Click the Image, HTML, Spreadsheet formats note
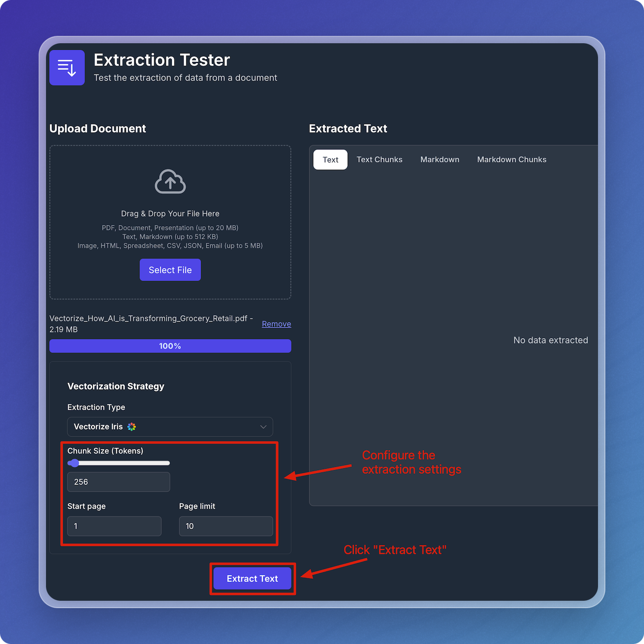Viewport: 644px width, 644px height. pos(170,246)
